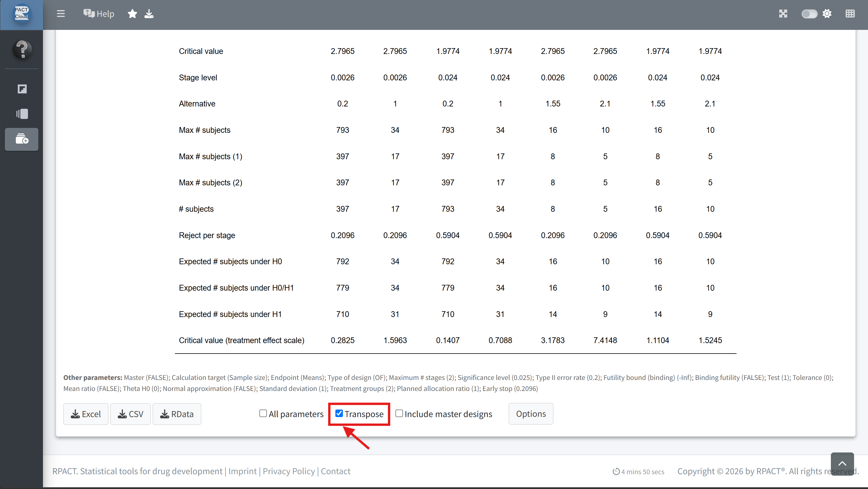Toggle fullscreen with the expand arrows icon
868x489 pixels.
click(x=783, y=14)
